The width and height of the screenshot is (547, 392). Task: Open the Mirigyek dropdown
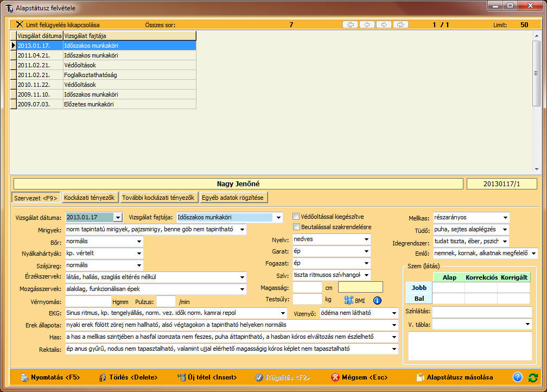click(x=242, y=230)
